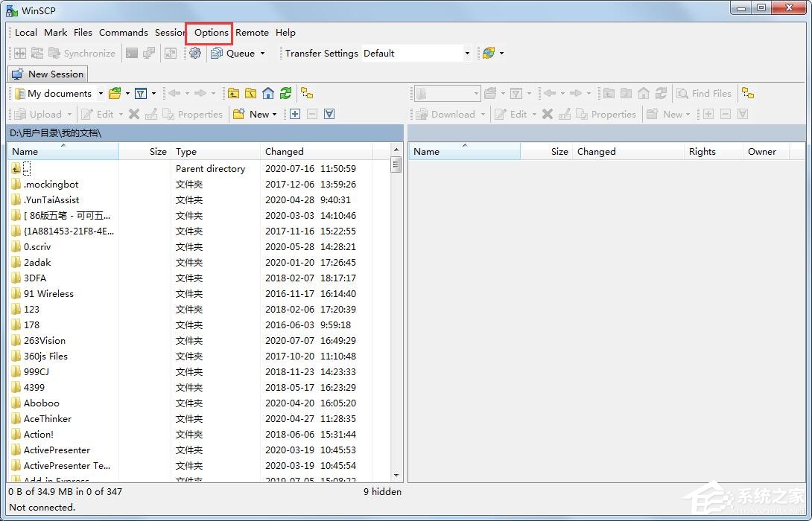
Task: Click the globe session icon in top toolbar
Action: point(489,54)
